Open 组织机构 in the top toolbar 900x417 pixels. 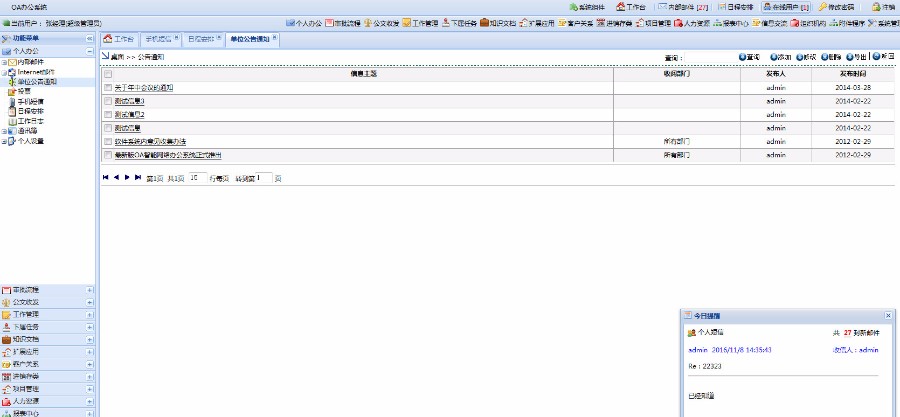click(x=809, y=24)
